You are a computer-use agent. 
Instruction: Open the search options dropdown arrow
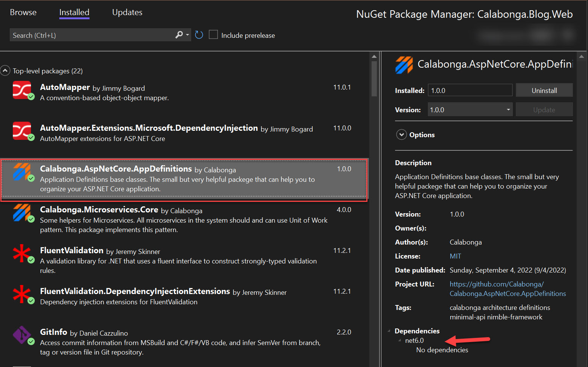(x=187, y=35)
